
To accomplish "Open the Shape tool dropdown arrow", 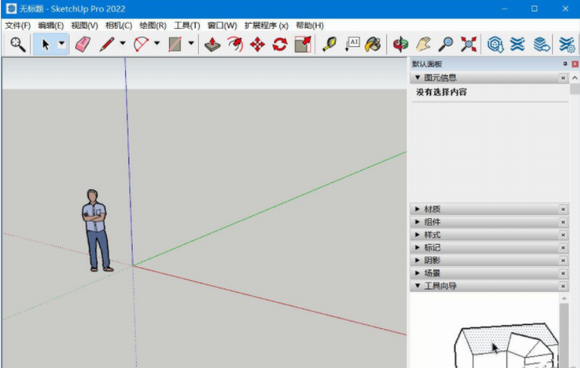I will click(191, 44).
